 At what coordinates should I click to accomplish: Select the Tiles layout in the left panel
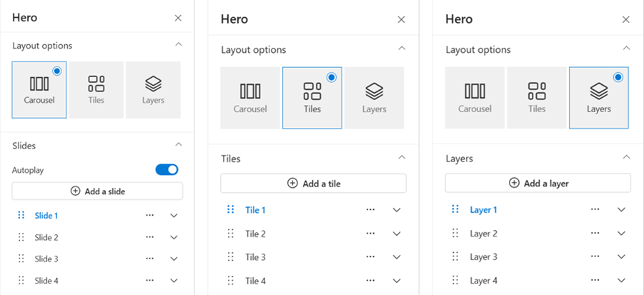[x=96, y=89]
